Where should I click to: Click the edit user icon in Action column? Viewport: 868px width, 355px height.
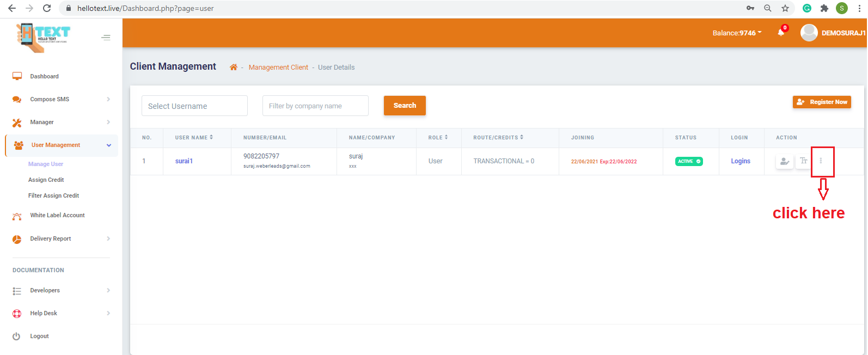[784, 161]
